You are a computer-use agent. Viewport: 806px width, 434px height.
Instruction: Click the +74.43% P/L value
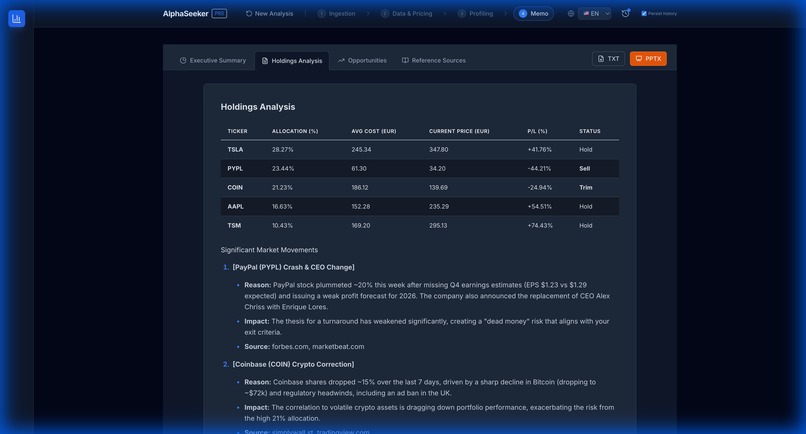point(540,226)
